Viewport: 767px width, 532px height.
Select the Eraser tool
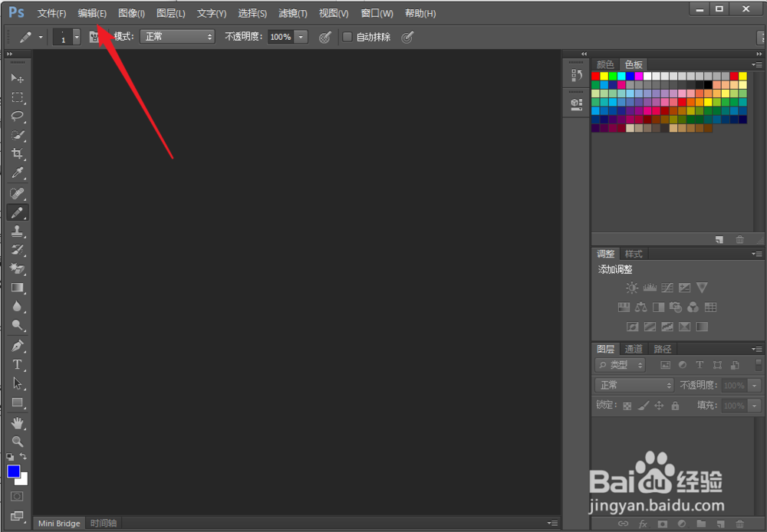[x=17, y=268]
